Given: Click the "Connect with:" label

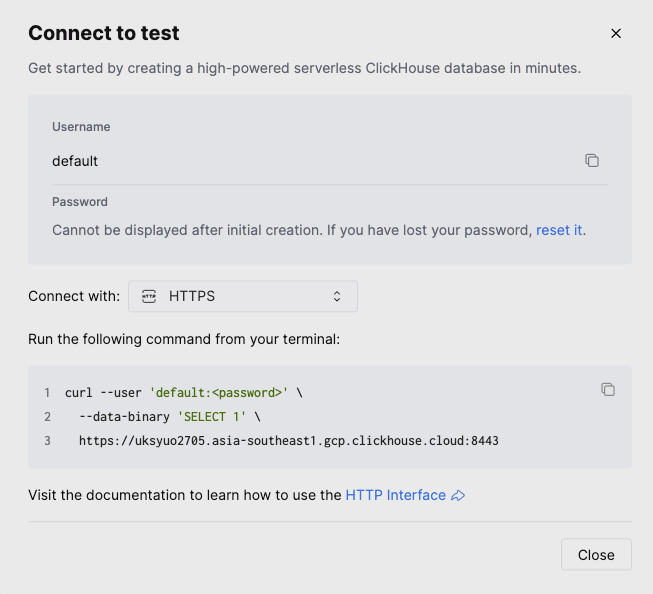Looking at the screenshot, I should click(x=74, y=296).
